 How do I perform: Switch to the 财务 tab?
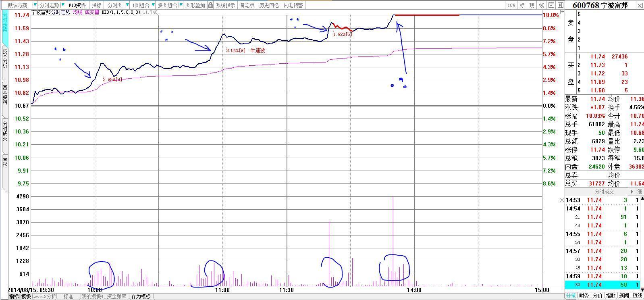coord(584,296)
